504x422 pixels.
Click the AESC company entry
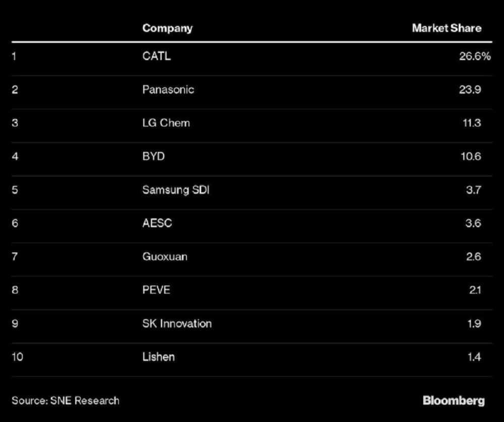pos(157,223)
